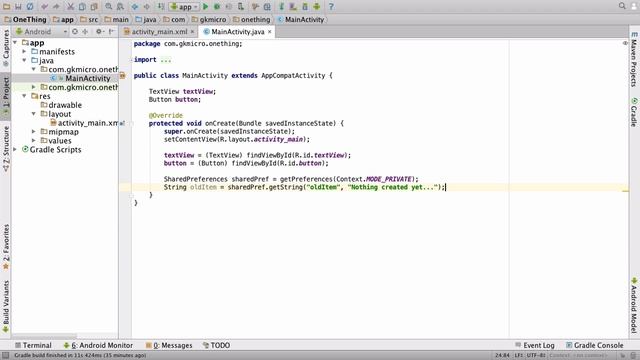Click the navigate Forward arrow icon

(147, 7)
